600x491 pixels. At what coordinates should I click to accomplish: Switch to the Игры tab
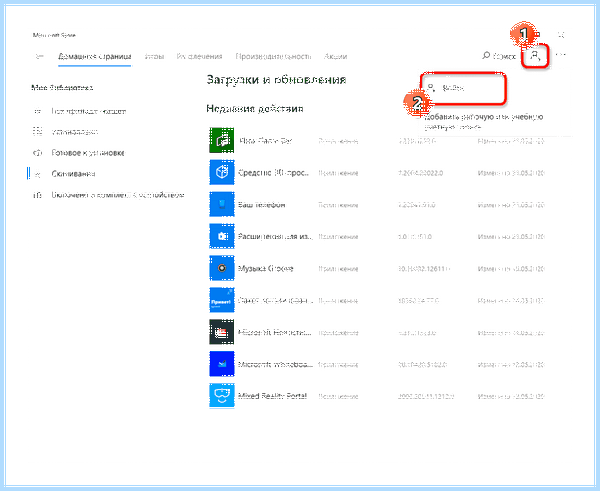(154, 57)
